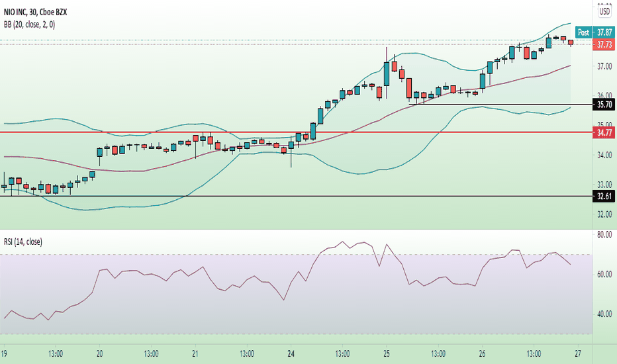Select the 35.70 horizontal line price label
This screenshot has width=617, height=364.
(604, 105)
